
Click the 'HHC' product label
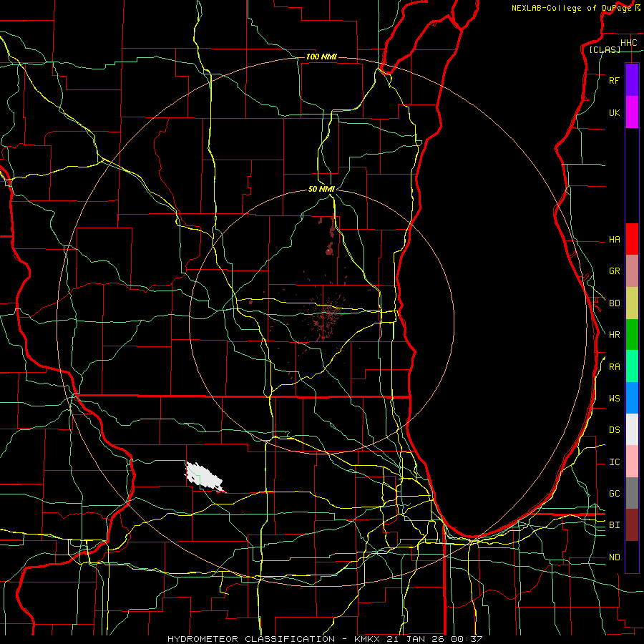628,43
